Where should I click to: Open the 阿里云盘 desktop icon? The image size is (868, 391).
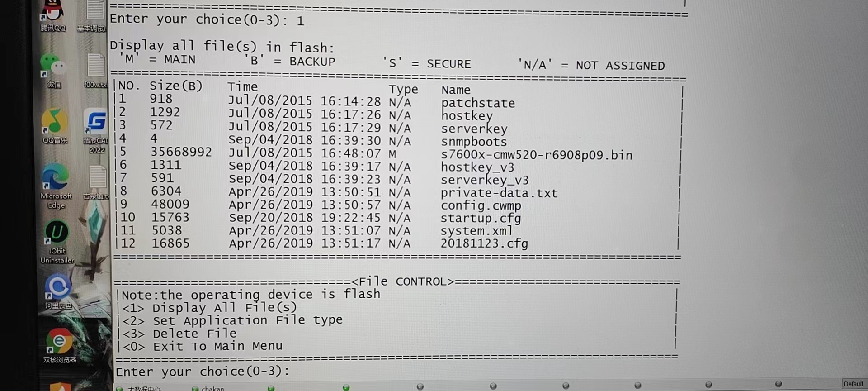[58, 287]
